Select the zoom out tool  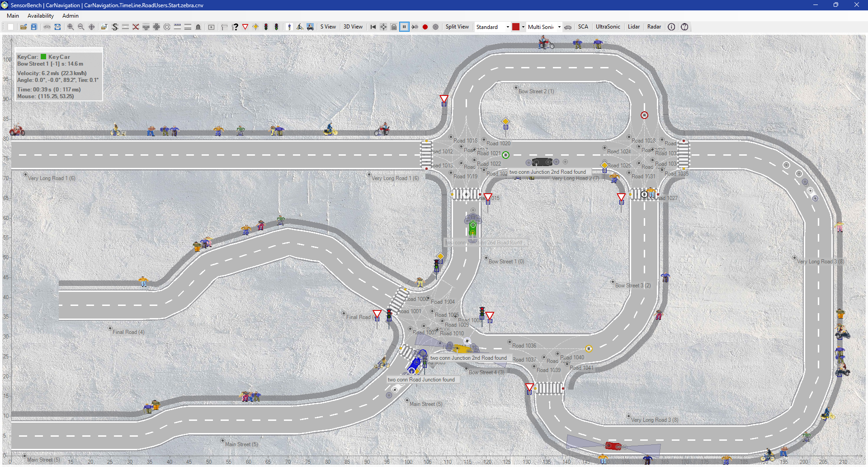(x=80, y=27)
